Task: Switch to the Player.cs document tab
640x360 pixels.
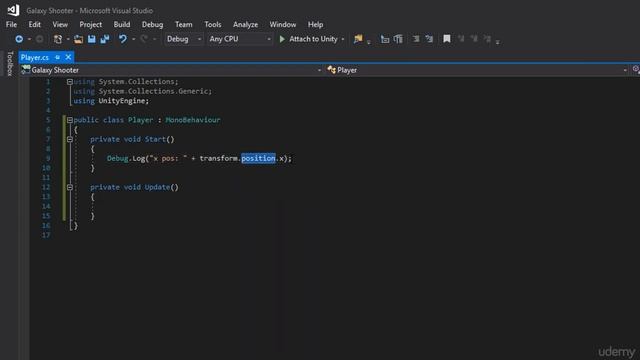Action: pyautogui.click(x=35, y=58)
